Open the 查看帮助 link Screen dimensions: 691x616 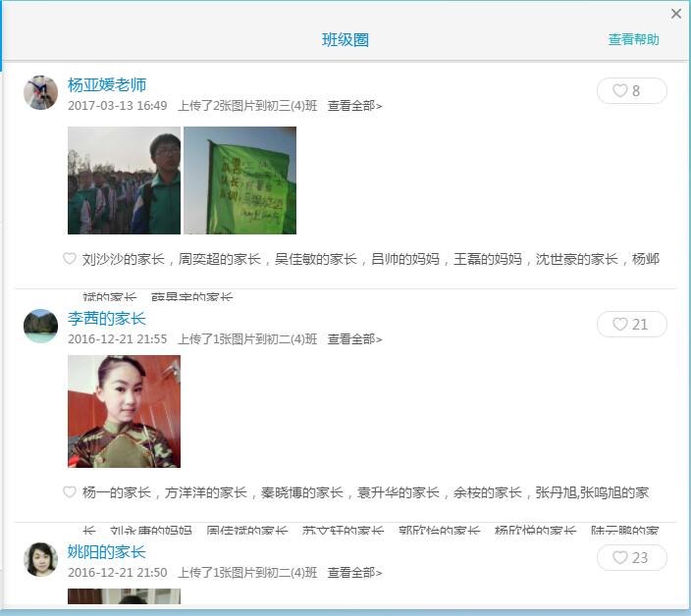pyautogui.click(x=633, y=39)
